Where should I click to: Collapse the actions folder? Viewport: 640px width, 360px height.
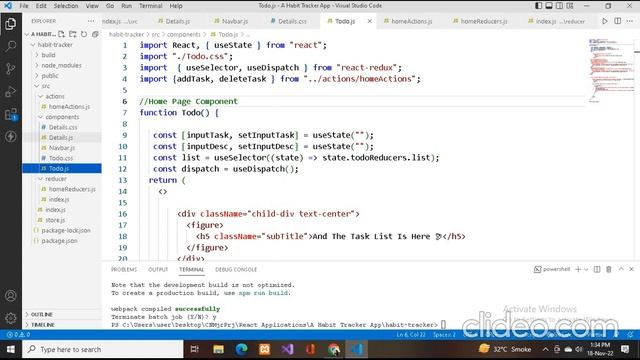click(55, 96)
